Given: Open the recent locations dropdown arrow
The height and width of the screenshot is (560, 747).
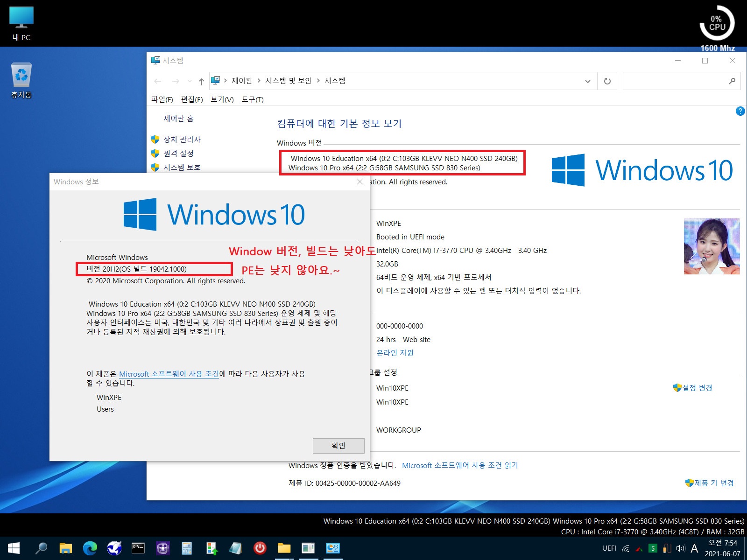Looking at the screenshot, I should pos(190,81).
